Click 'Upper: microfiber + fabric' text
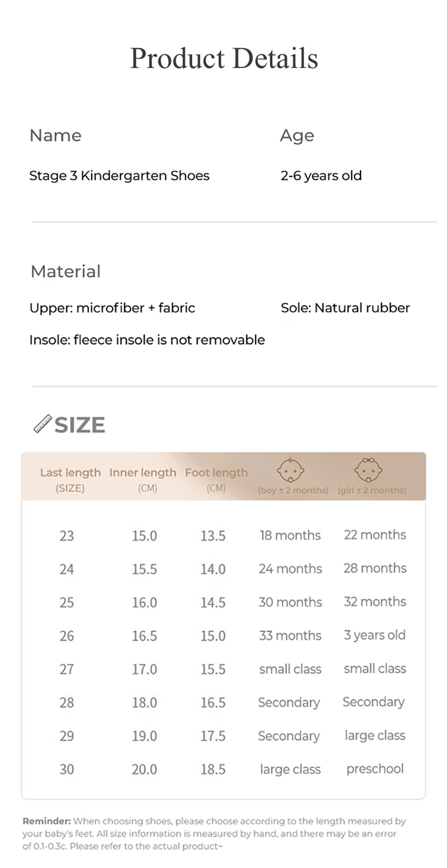Screen dimensions: 447x868 pos(112,308)
